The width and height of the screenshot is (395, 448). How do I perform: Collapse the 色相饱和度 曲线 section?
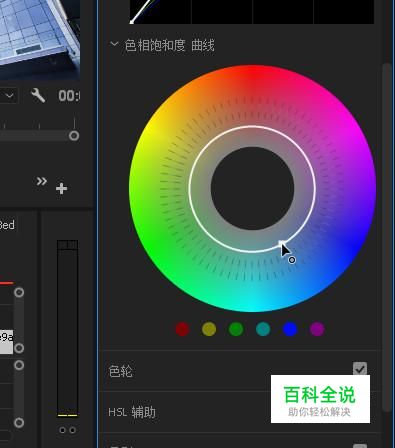tap(114, 44)
